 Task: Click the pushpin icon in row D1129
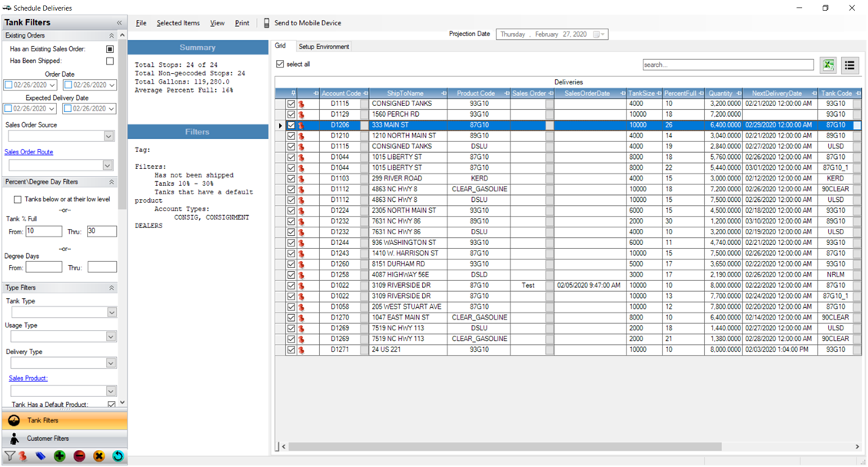coord(301,114)
